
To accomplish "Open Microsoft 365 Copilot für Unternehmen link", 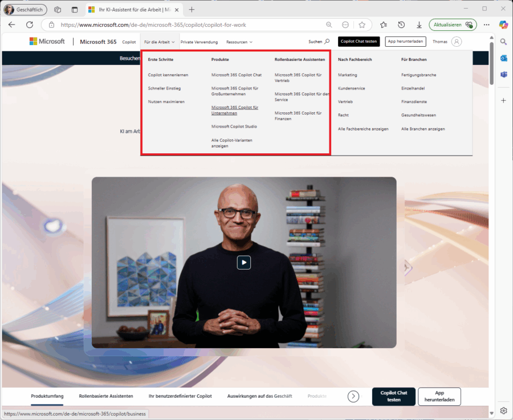I will (x=235, y=110).
